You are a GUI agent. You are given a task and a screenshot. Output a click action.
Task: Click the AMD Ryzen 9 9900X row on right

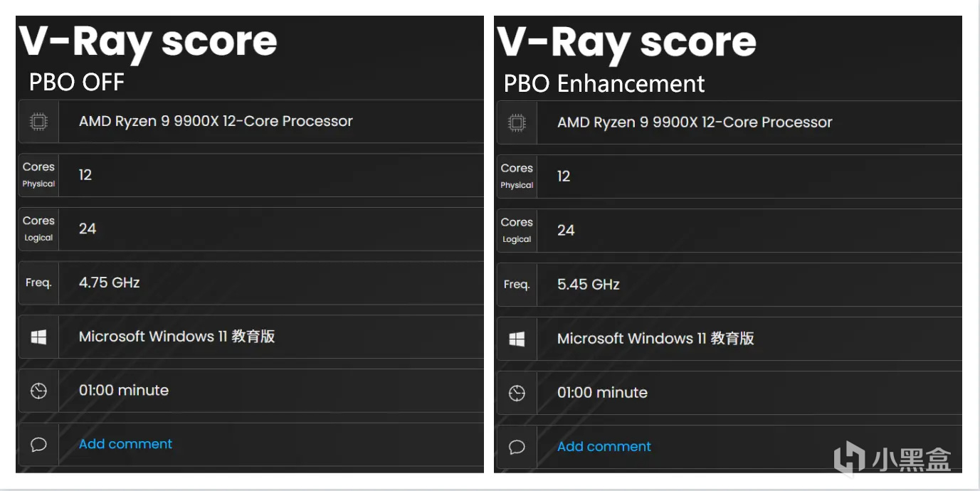tap(694, 122)
